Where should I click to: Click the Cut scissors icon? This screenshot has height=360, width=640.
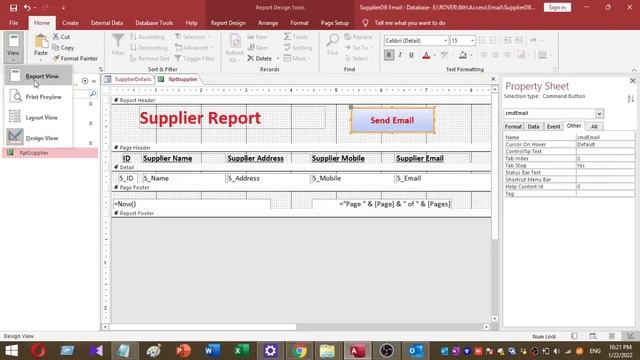click(x=56, y=36)
